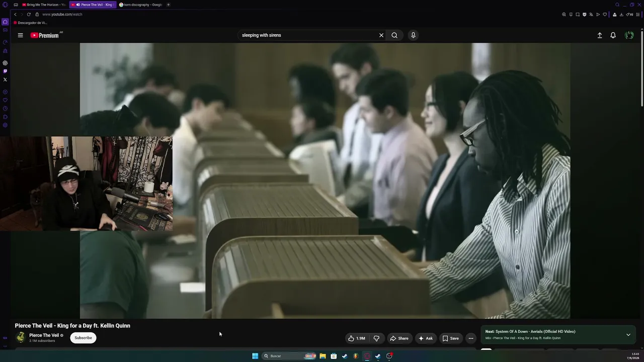Switch to Bring Me The Horizon tab
Image resolution: width=644 pixels, height=362 pixels.
[44, 5]
